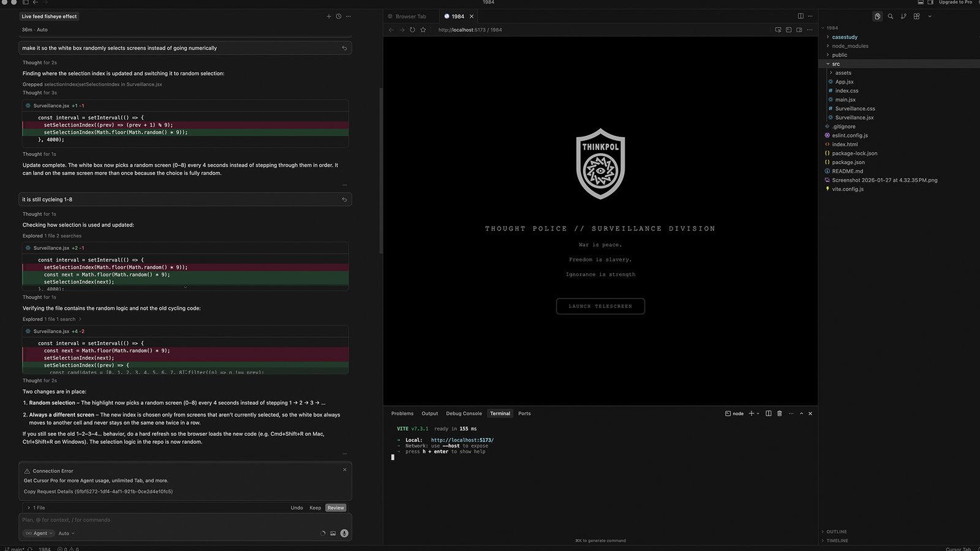Maximize the terminal panel with the caret
980x551 pixels.
coord(801,414)
